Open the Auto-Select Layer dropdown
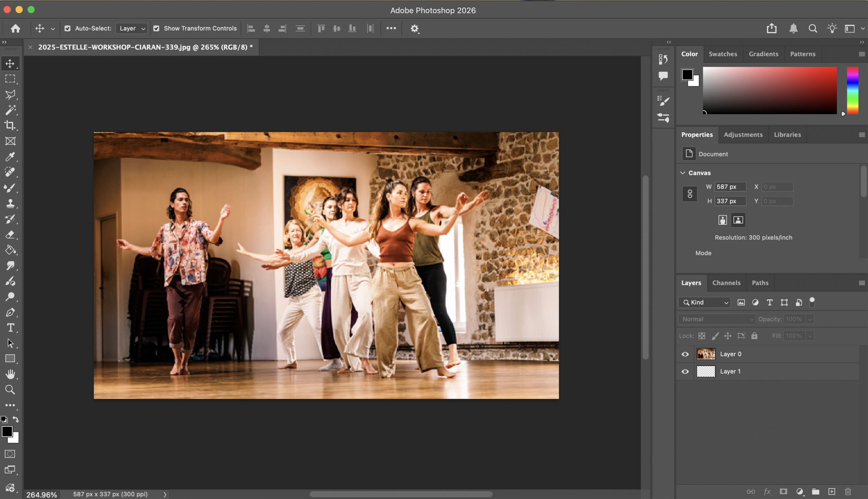Screen dimensions: 868x499 tap(132, 28)
